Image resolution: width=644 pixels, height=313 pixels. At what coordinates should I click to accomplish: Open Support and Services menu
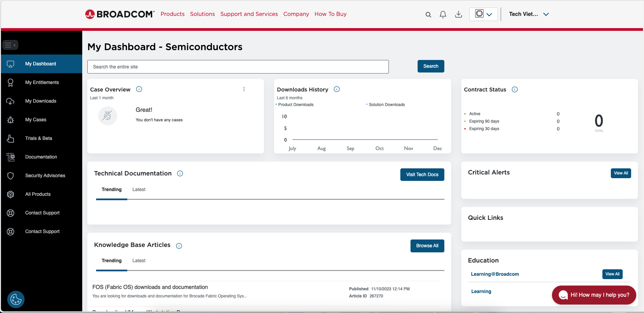(x=249, y=14)
